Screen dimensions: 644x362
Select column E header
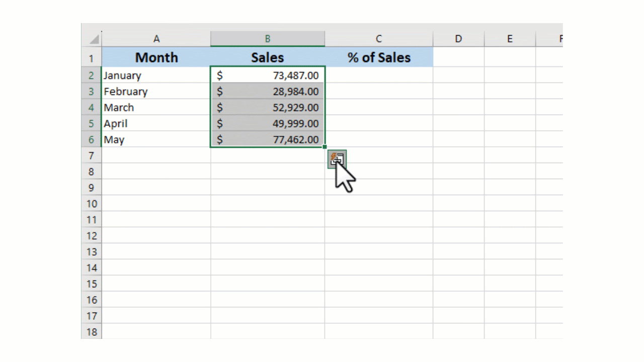[x=510, y=39]
